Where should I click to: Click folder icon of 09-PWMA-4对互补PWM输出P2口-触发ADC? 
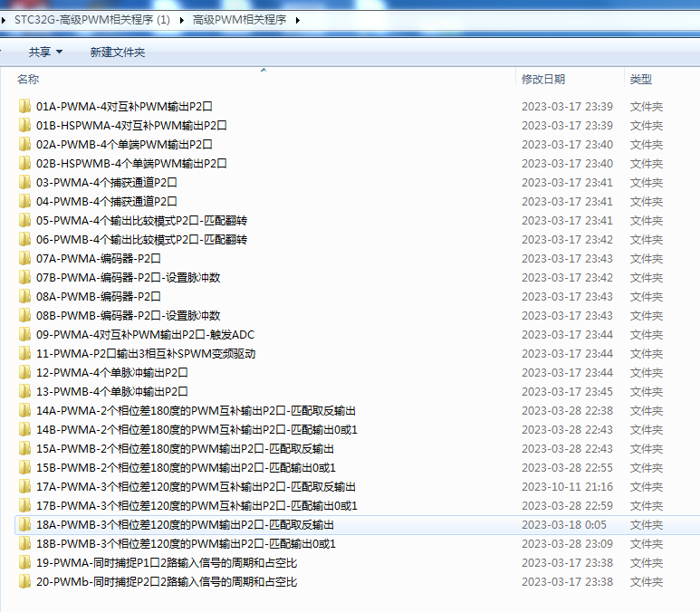click(x=25, y=335)
